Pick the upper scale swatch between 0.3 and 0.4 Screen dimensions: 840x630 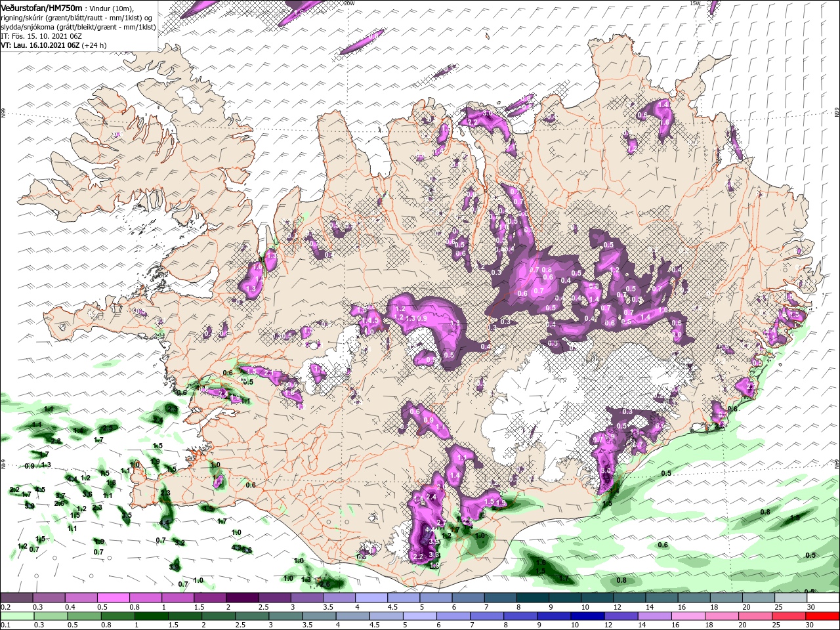coord(49,597)
